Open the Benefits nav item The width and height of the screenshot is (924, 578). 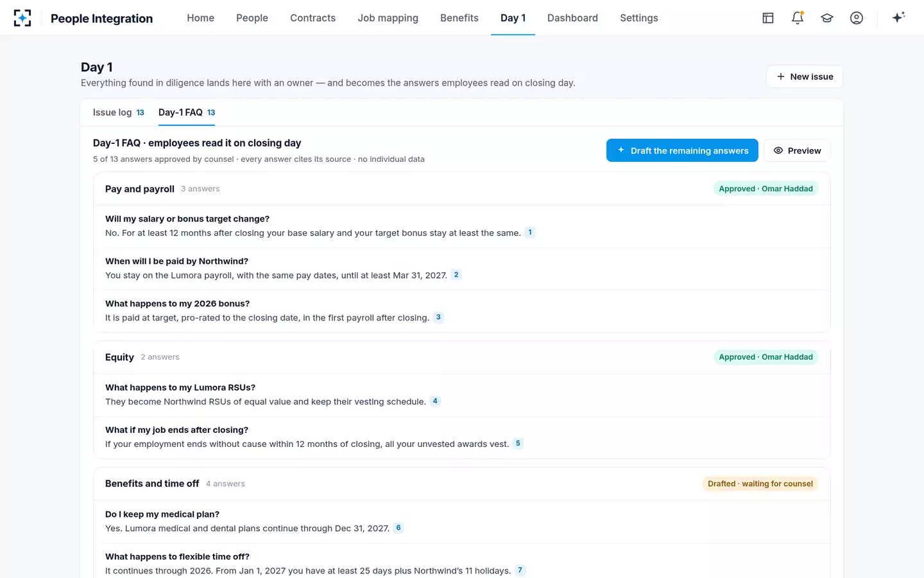point(459,18)
